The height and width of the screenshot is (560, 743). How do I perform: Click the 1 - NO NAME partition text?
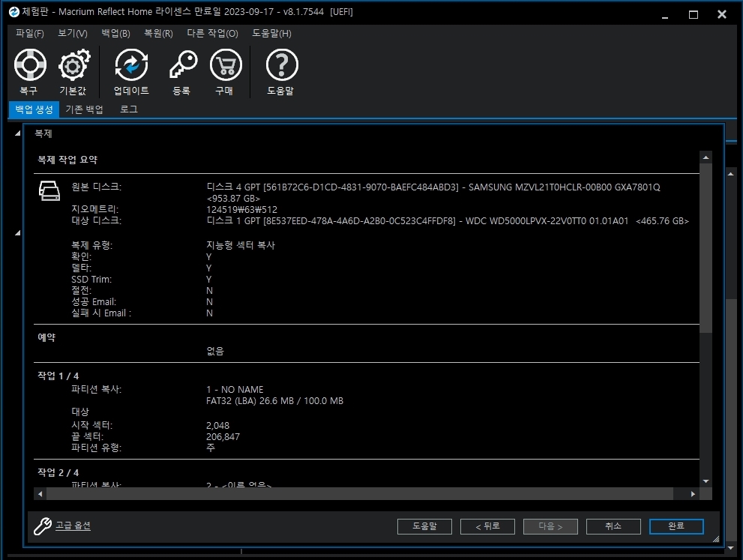[x=235, y=389]
